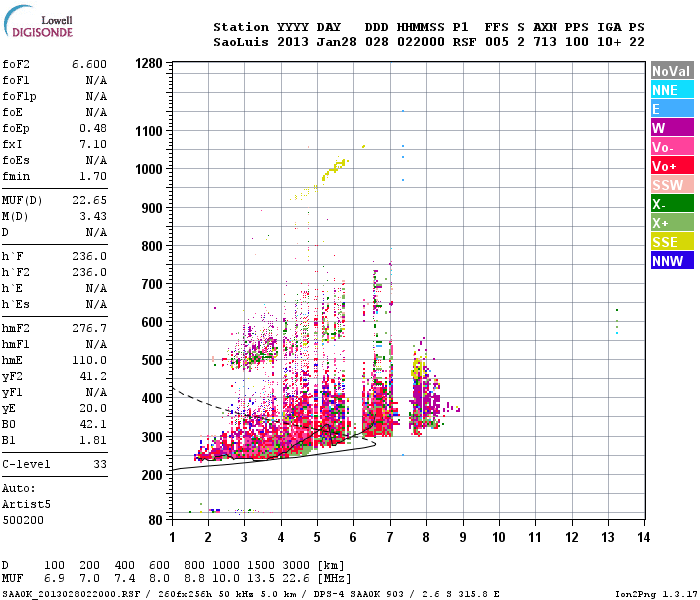
Task: Select the Vo+ red legend swatch
Action: (x=672, y=166)
